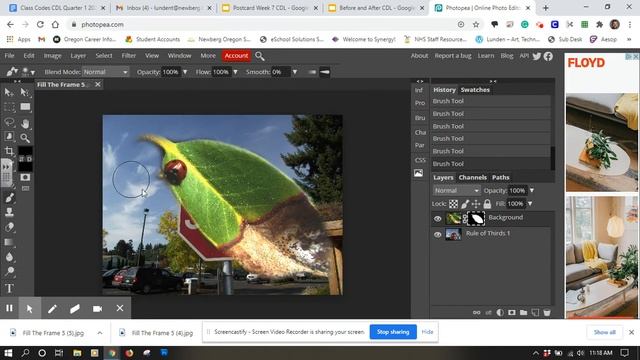The image size is (640, 360).
Task: Click the red Account button
Action: (x=236, y=56)
